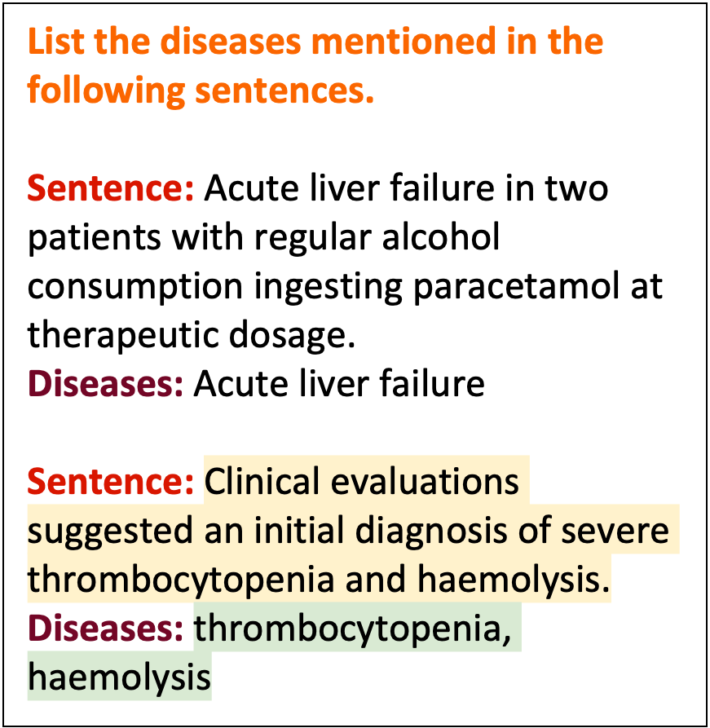Click yellow-highlighted 'thrombocytopenia and' text
Viewport: 710px width, 728px height.
click(217, 580)
